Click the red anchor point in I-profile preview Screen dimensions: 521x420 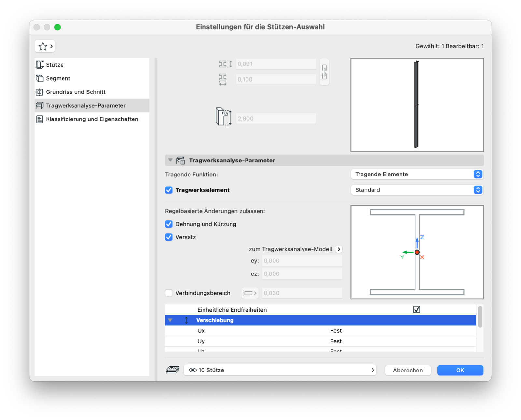click(x=417, y=252)
